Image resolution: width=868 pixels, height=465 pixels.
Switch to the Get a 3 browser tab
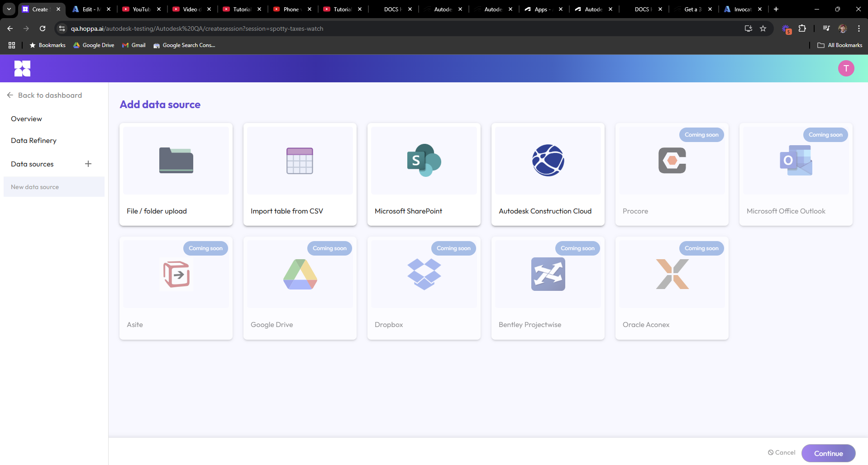(x=693, y=9)
